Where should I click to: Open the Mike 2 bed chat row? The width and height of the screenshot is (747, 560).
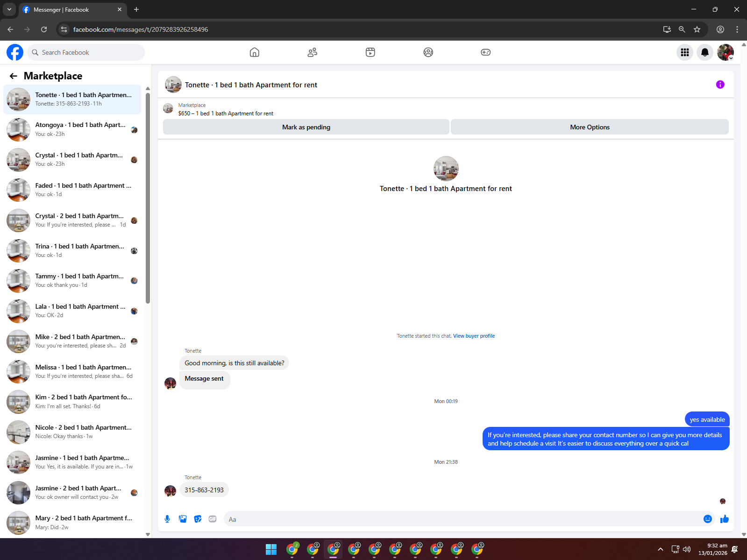pos(72,341)
